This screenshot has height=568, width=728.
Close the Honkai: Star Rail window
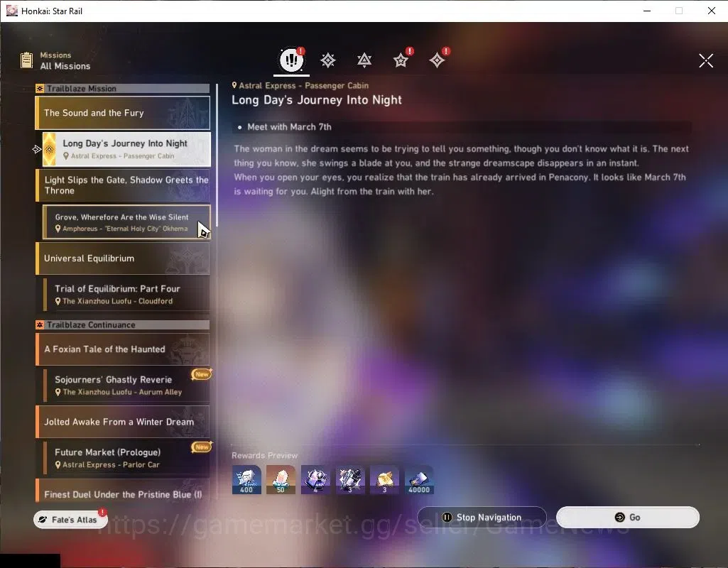click(711, 11)
